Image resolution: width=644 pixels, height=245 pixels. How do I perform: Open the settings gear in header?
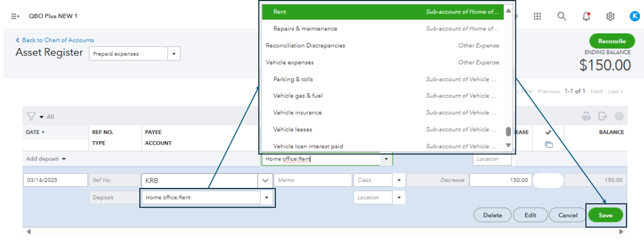click(x=610, y=16)
